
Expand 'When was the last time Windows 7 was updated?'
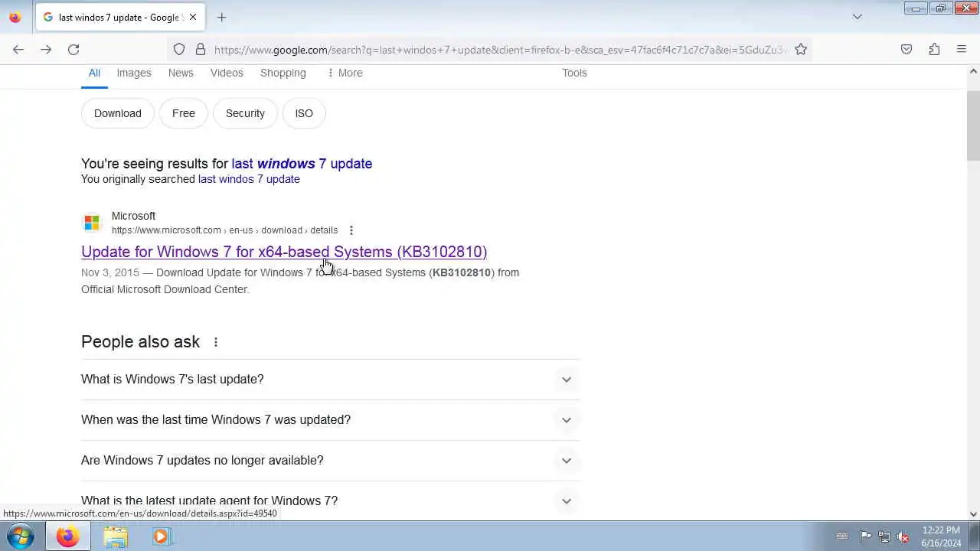(x=330, y=420)
